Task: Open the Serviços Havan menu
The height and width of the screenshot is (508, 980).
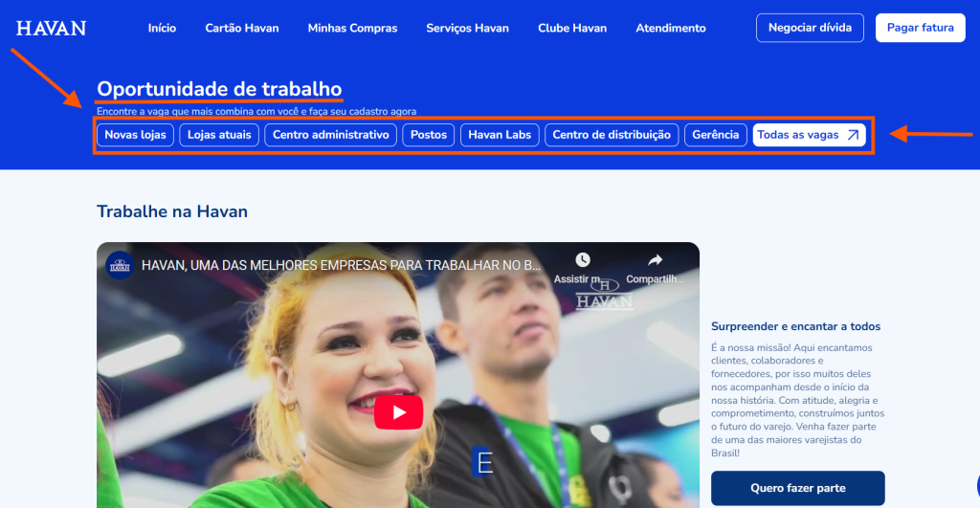Action: click(x=467, y=28)
